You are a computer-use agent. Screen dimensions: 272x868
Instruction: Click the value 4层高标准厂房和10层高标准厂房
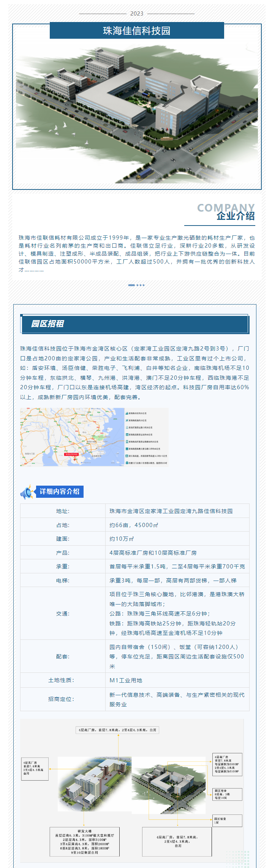point(153,553)
